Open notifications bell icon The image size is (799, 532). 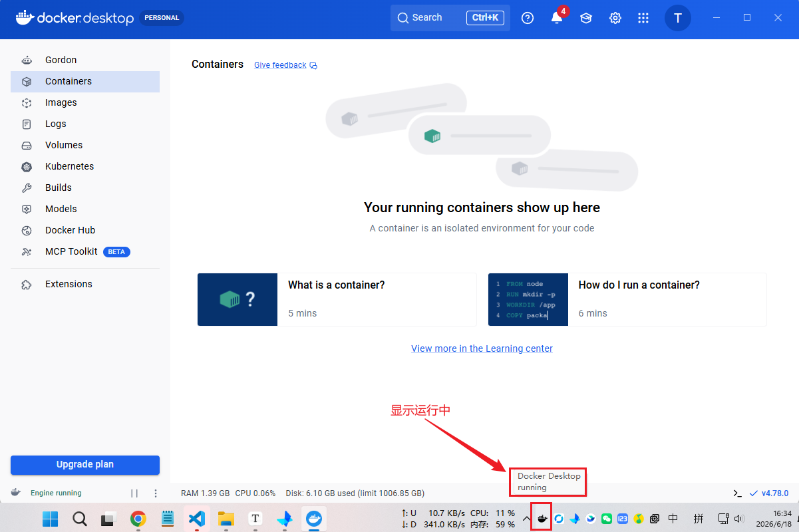coord(557,18)
